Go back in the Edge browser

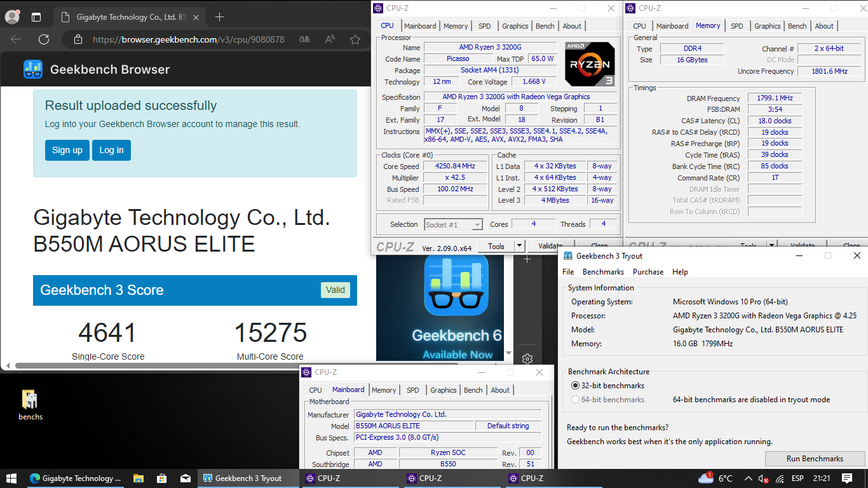[x=16, y=39]
